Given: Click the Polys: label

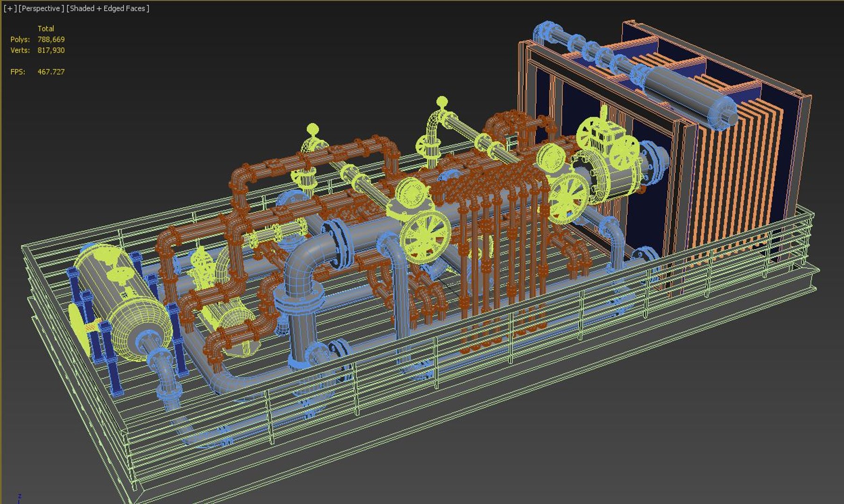Looking at the screenshot, I should (20, 40).
